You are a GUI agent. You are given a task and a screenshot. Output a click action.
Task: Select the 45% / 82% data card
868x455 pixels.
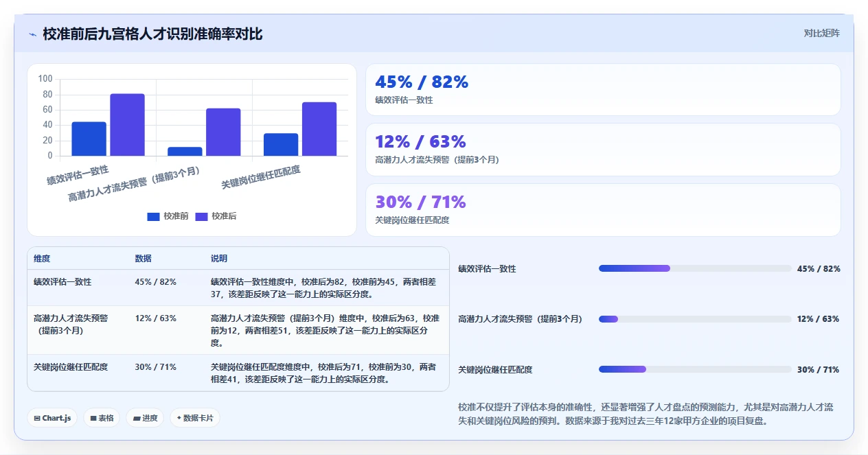click(x=603, y=90)
